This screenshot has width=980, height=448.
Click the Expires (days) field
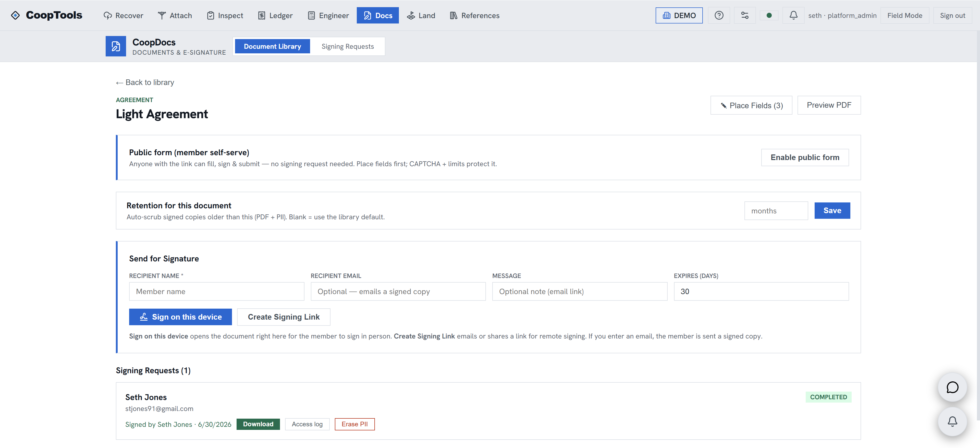[x=761, y=292]
